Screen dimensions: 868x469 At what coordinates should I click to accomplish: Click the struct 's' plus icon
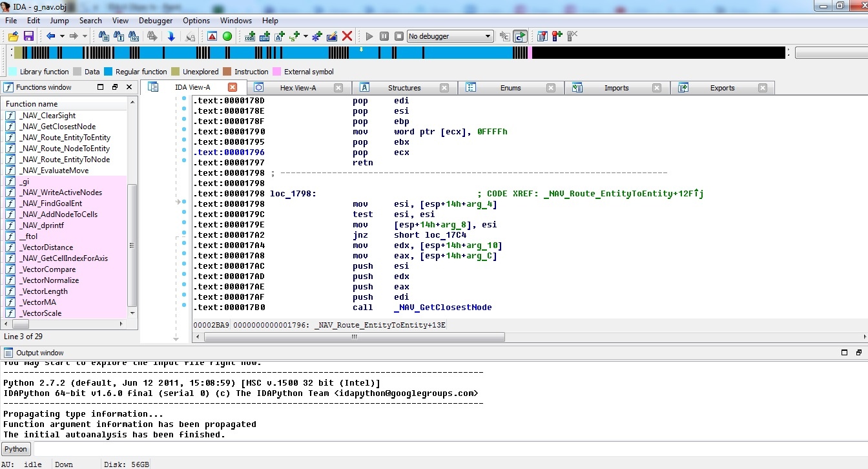[295, 36]
